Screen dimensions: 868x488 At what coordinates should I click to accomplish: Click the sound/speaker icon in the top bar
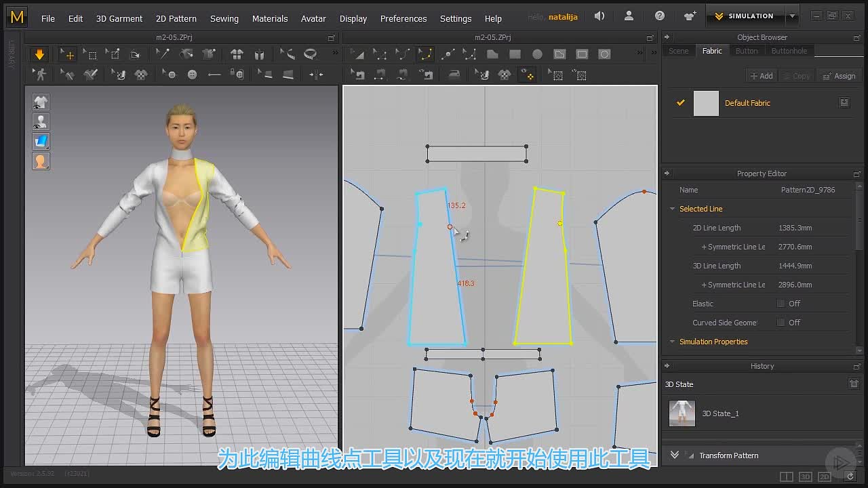(x=599, y=16)
